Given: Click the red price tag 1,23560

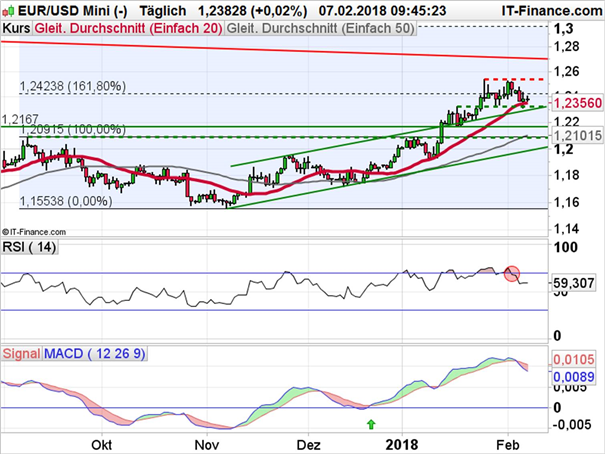Looking at the screenshot, I should pyautogui.click(x=577, y=103).
